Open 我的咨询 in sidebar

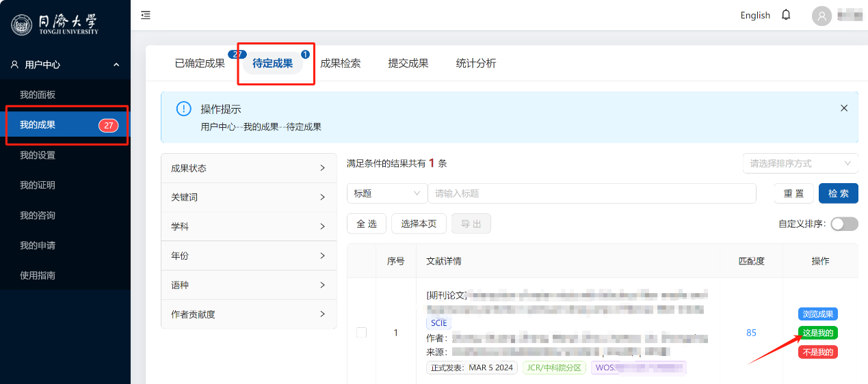coord(65,215)
